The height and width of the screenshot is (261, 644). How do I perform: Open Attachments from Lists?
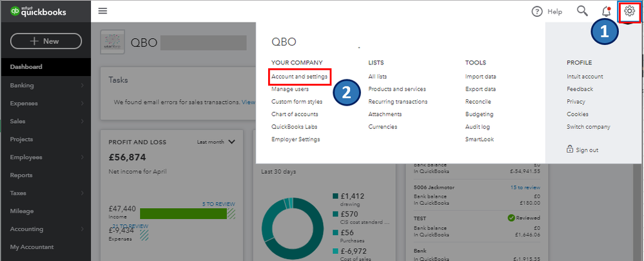tap(385, 114)
